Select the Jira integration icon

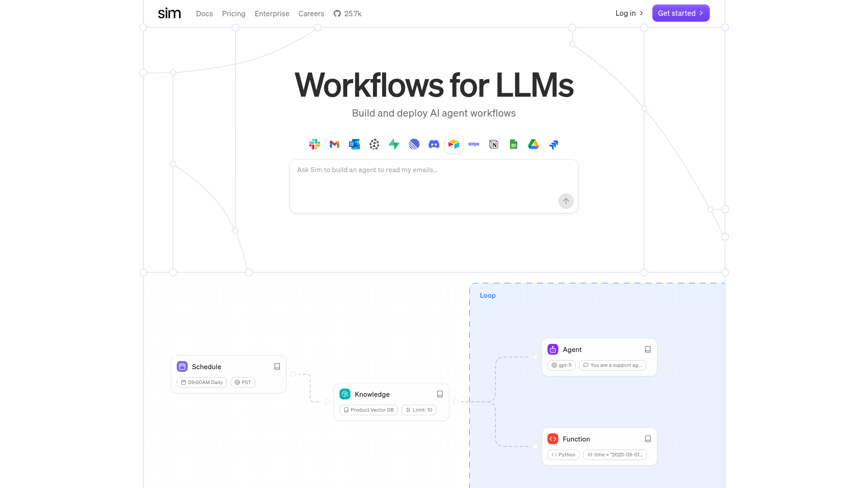point(553,144)
